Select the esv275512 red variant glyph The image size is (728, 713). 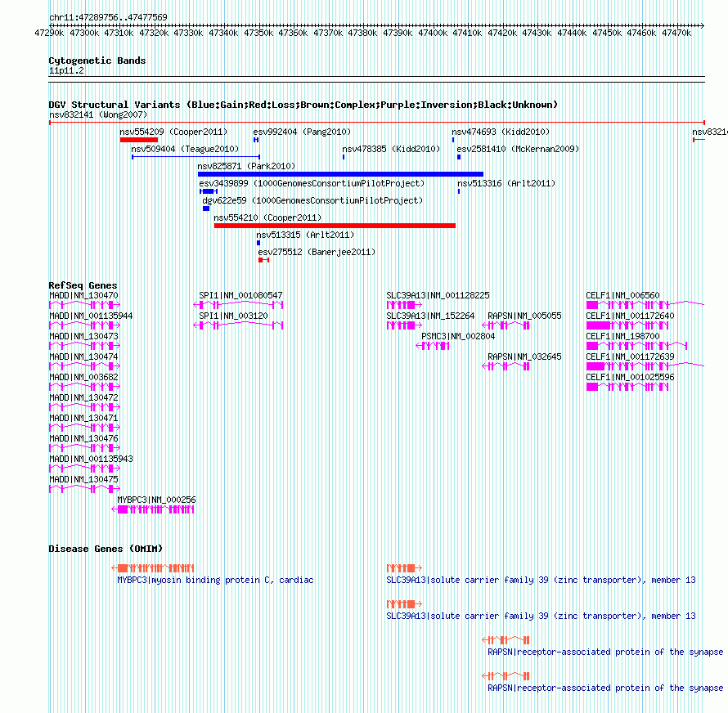(x=263, y=260)
